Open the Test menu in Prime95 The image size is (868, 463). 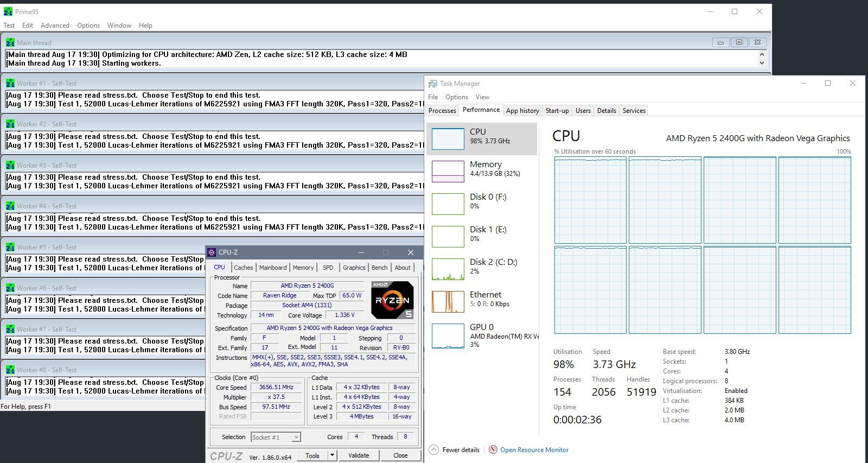[9, 26]
